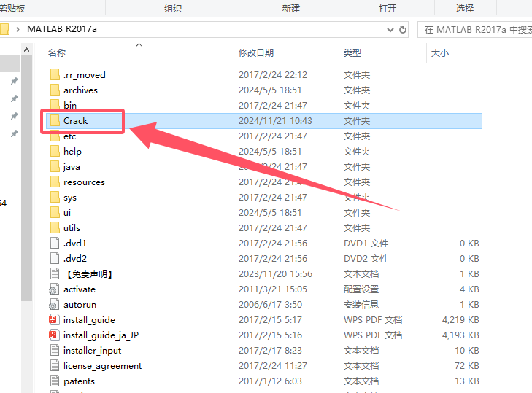The height and width of the screenshot is (393, 532).
Task: Sort by the 类型 column header
Action: (352, 53)
